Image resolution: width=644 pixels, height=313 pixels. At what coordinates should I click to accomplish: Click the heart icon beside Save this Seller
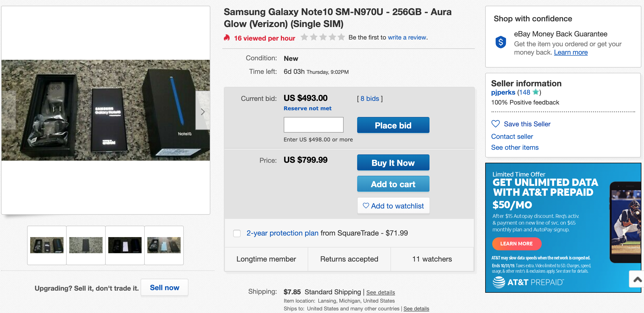pyautogui.click(x=495, y=124)
